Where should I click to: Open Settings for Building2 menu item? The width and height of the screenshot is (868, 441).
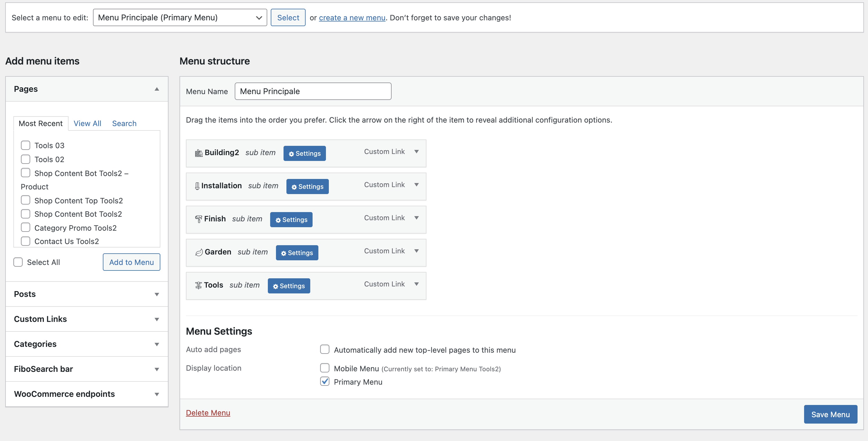(305, 153)
